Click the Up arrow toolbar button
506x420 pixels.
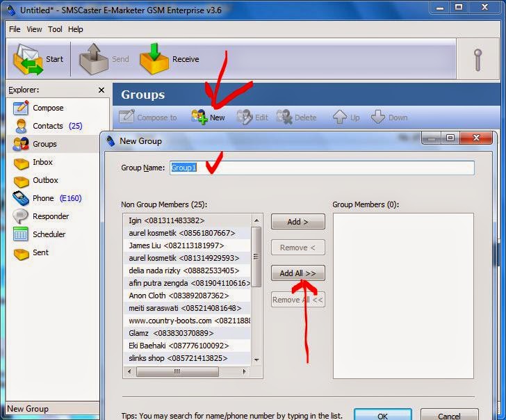346,118
